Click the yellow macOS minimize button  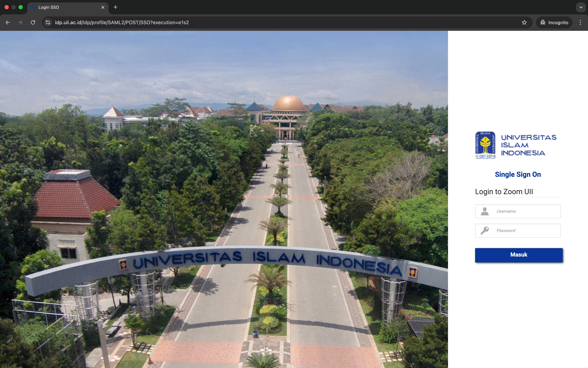tap(14, 7)
